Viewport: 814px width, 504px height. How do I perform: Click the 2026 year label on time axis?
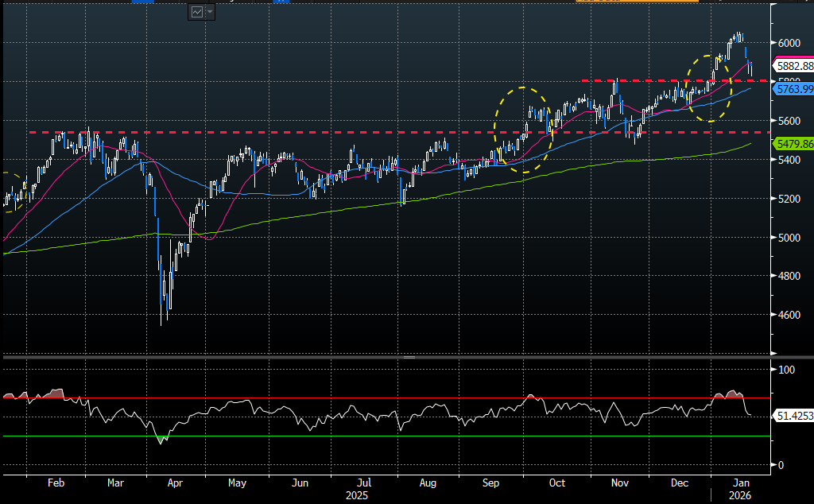point(741,494)
